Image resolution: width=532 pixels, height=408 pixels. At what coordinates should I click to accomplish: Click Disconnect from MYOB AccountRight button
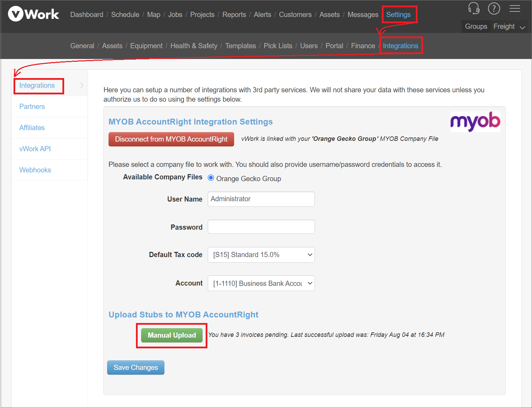pyautogui.click(x=171, y=139)
